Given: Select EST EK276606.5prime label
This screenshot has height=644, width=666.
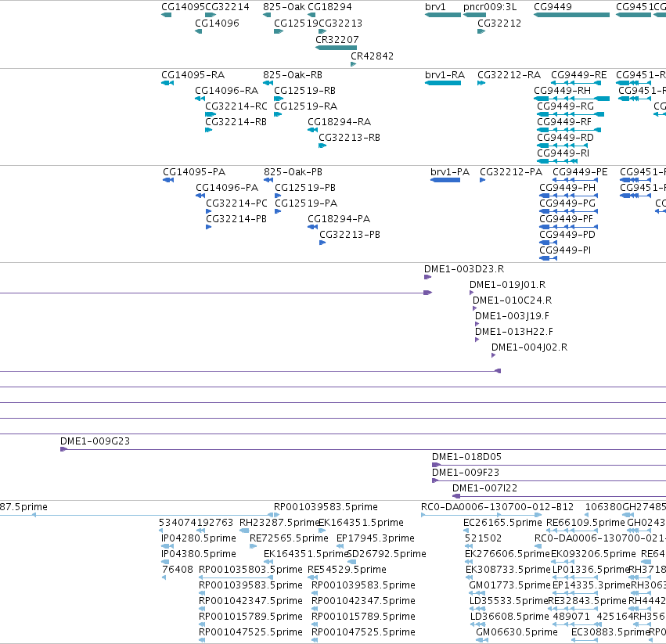Looking at the screenshot, I should coord(508,554).
